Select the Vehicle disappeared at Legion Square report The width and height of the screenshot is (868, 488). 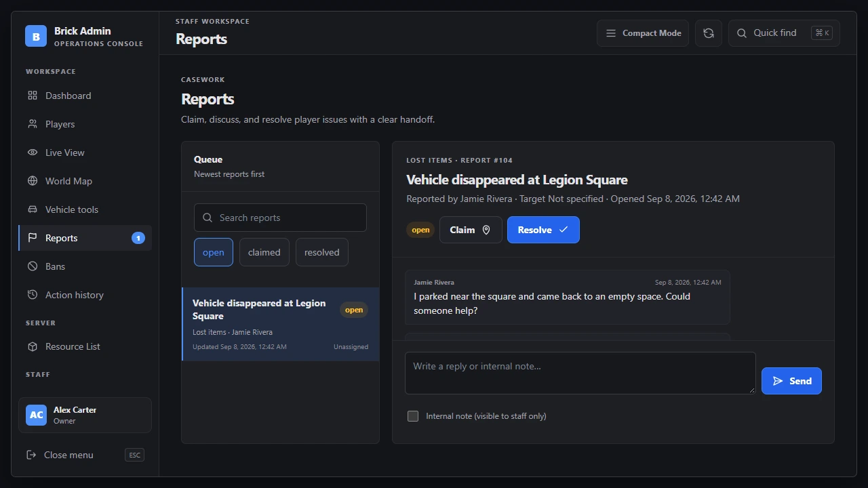point(280,324)
